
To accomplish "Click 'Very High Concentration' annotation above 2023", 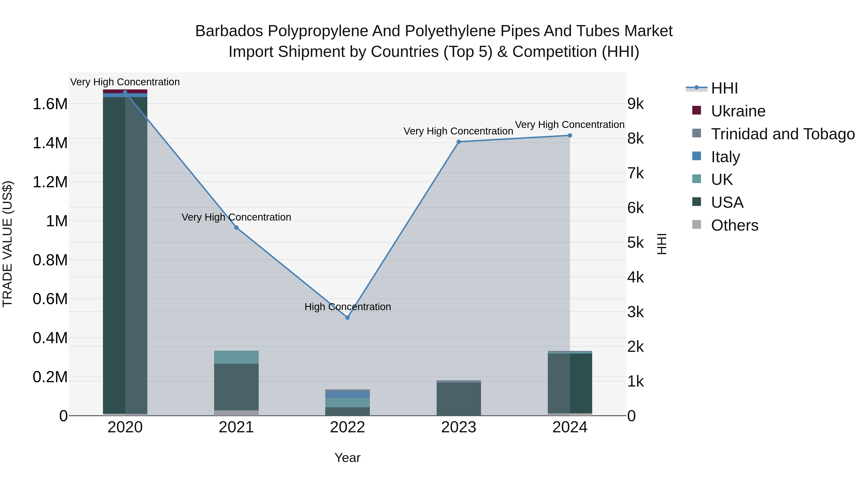I will [x=458, y=131].
